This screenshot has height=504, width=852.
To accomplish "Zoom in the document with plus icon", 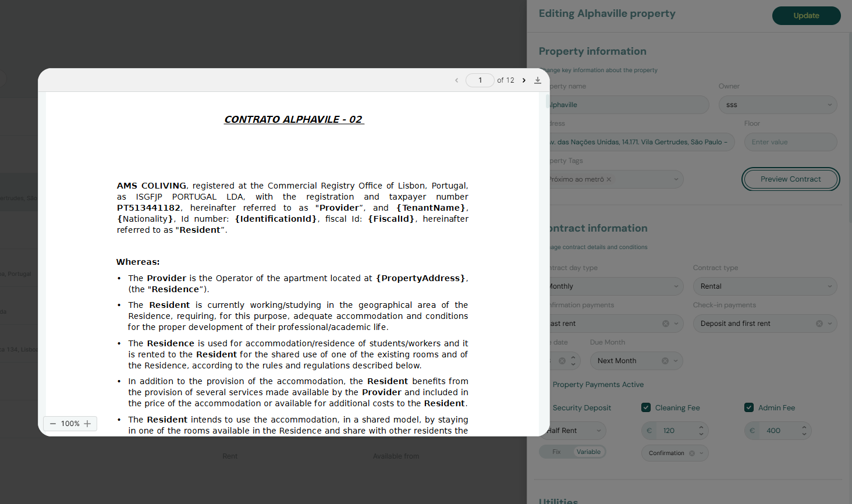I will tap(87, 424).
